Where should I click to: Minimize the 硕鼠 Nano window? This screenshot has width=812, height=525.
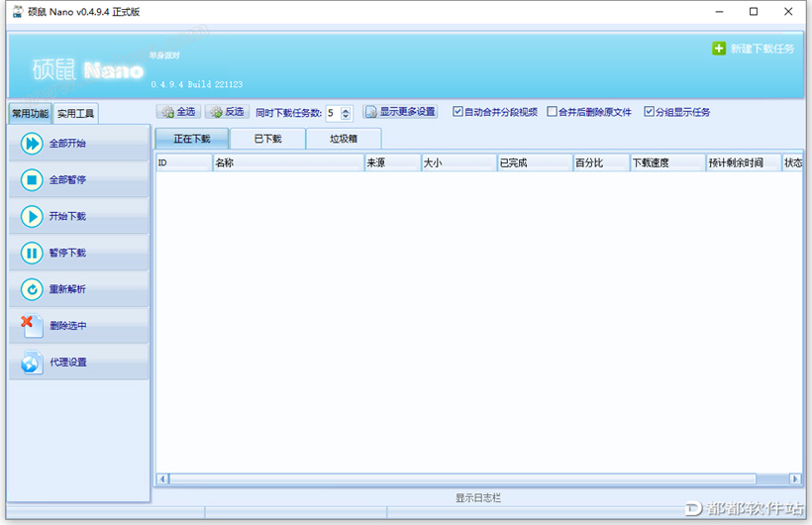[x=719, y=12]
